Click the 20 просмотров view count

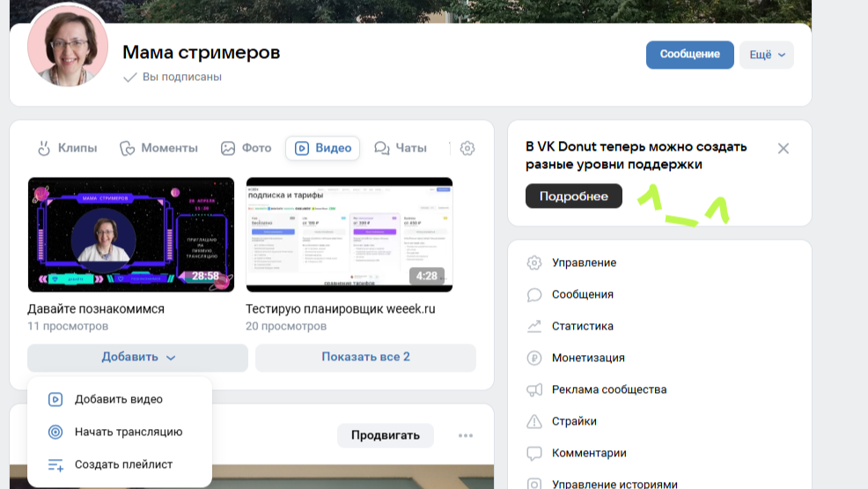(286, 326)
